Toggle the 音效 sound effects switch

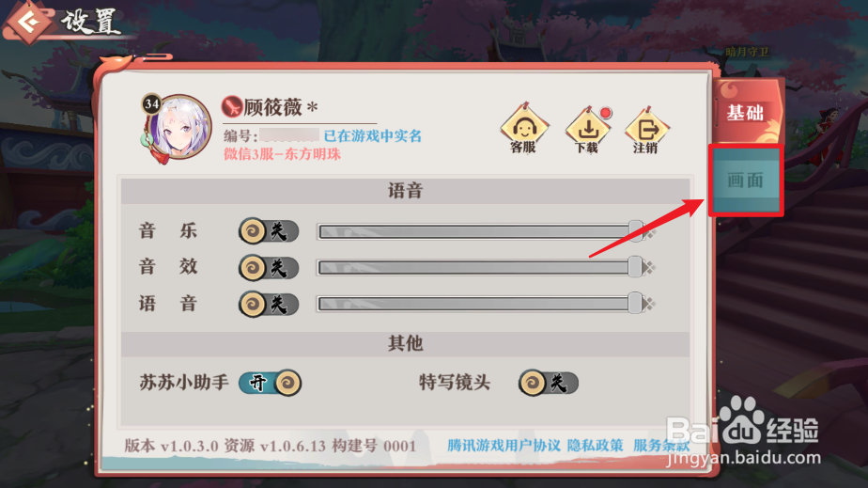269,268
